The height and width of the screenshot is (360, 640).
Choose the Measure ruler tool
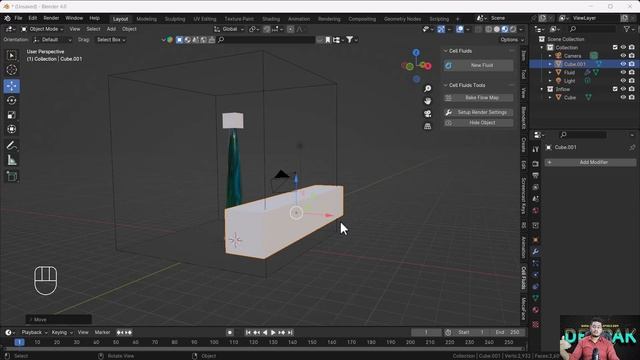click(x=12, y=160)
